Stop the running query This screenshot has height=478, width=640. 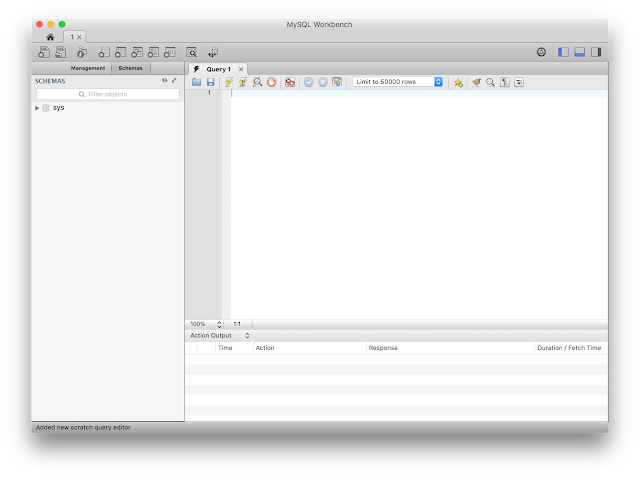click(x=271, y=82)
